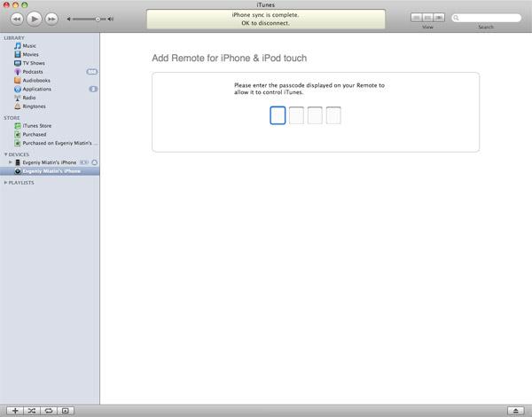Click the search field
The height and width of the screenshot is (417, 532).
(486, 18)
